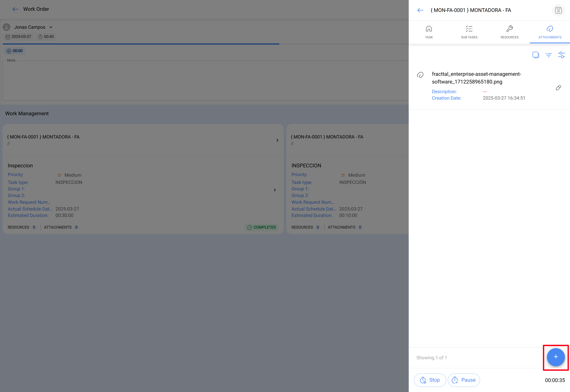Stop the work order timer

(x=430, y=380)
